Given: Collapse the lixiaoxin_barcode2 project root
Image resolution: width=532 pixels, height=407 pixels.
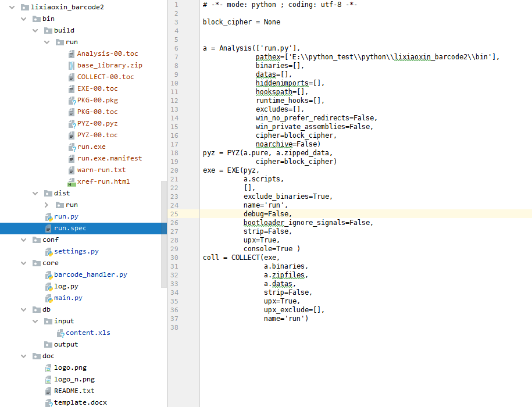Looking at the screenshot, I should click(x=12, y=7).
